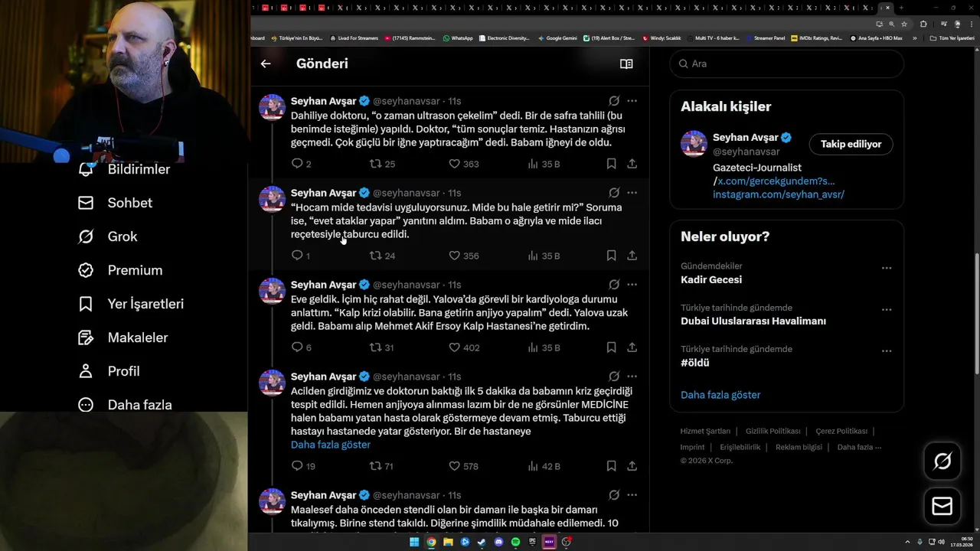Open Sohbet in the sidebar
The image size is (980, 551).
(115, 203)
